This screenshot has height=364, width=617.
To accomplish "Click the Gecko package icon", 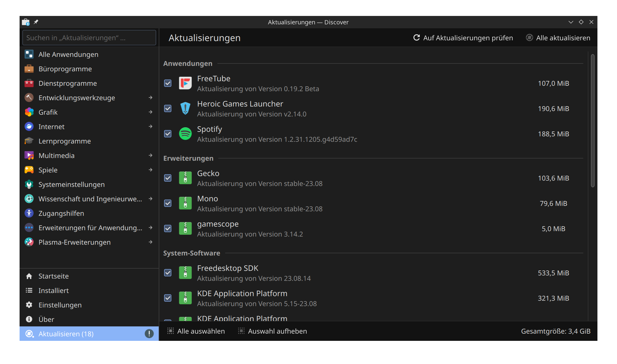I will (185, 178).
